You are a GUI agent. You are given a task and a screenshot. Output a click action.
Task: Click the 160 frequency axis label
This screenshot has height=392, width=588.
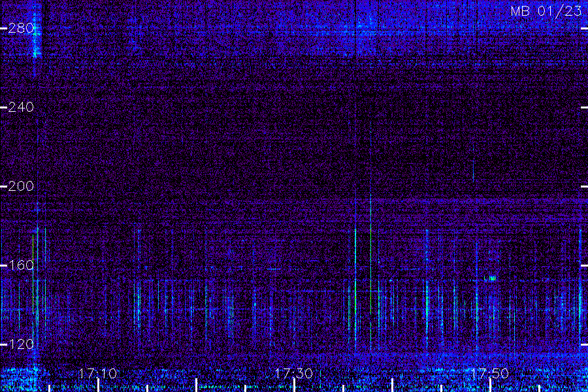pyautogui.click(x=21, y=265)
